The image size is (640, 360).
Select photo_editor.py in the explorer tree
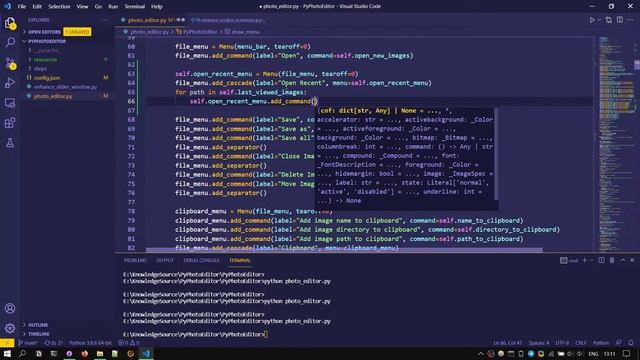pyautogui.click(x=53, y=96)
